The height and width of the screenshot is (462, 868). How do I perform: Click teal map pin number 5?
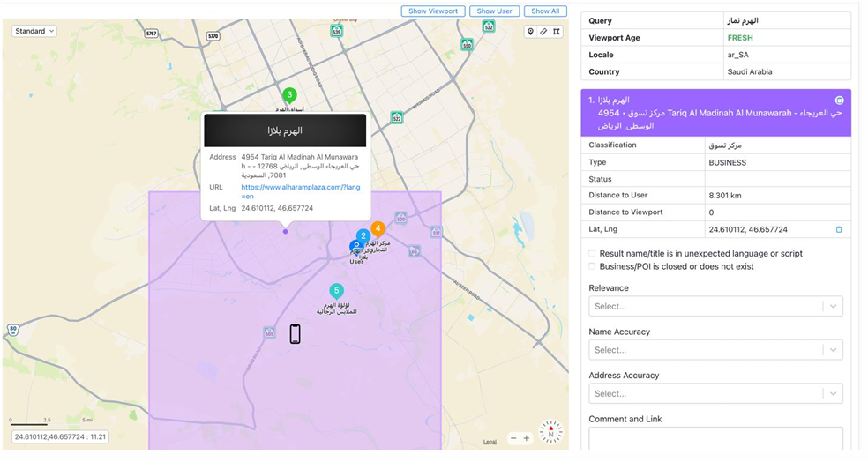coord(336,291)
